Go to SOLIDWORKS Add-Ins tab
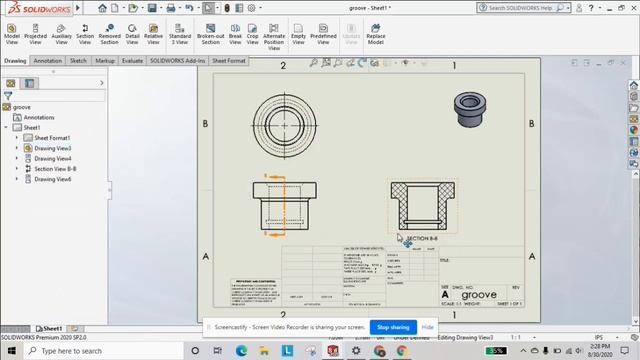 click(x=178, y=60)
